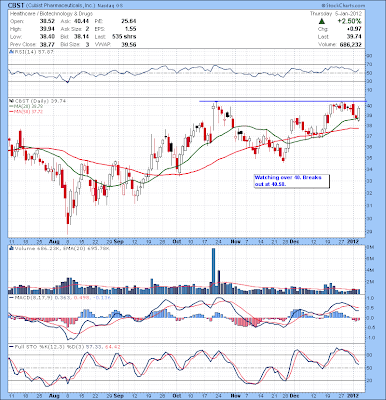Screen dimensions: 386x400
Task: Click the 29 label on the price axis
Action: click(x=369, y=232)
